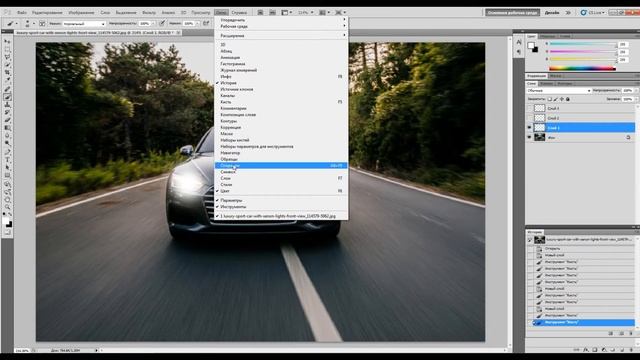Select the Move tool
The image size is (640, 360).
[7, 41]
